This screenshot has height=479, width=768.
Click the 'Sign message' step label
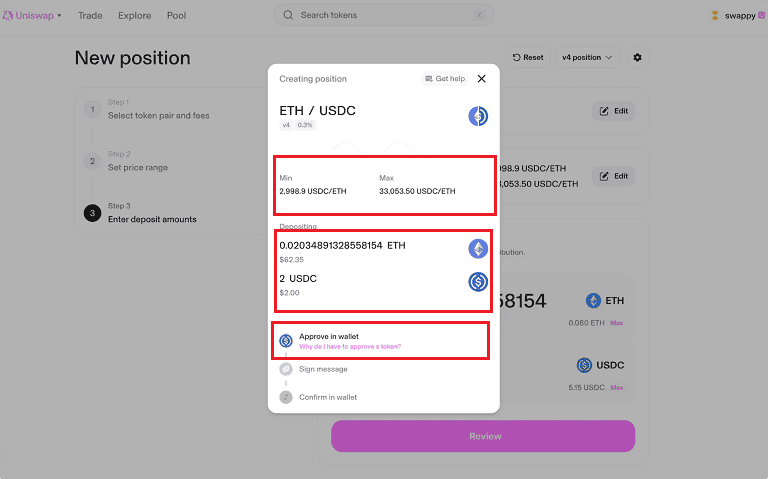click(x=323, y=369)
